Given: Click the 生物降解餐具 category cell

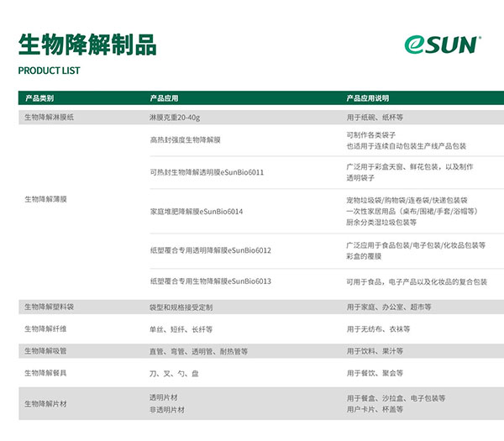Looking at the screenshot, I should click(x=45, y=373).
